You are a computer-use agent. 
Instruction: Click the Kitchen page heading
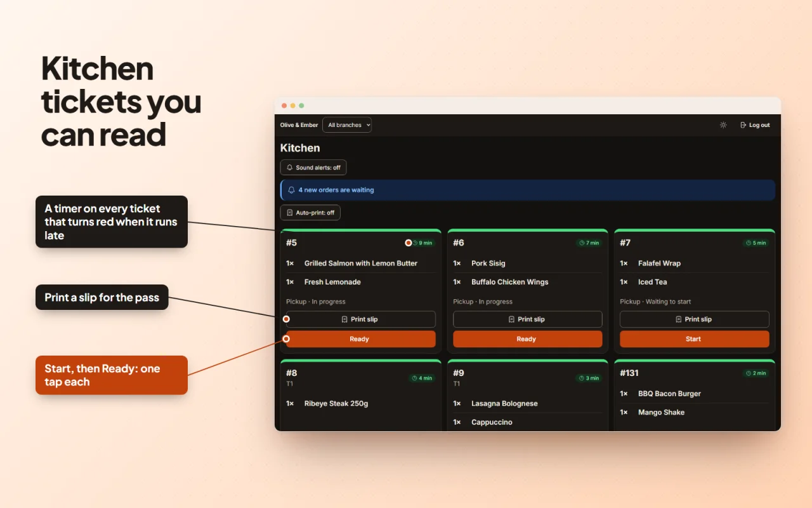pos(300,148)
